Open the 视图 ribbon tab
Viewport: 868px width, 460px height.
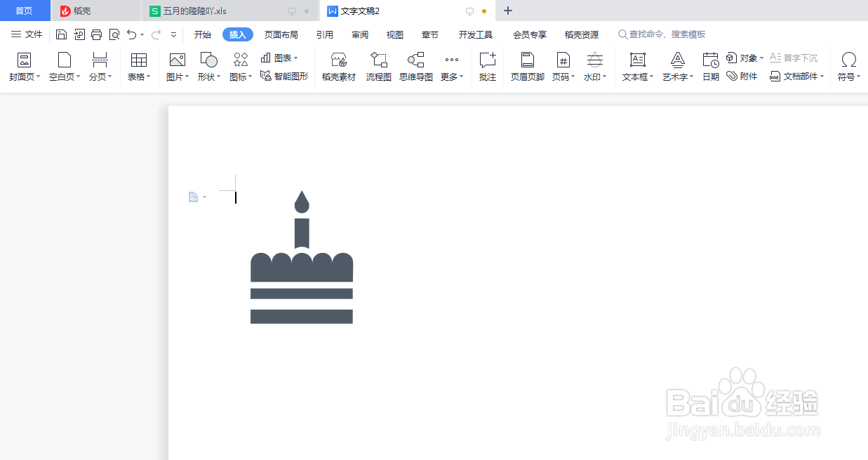395,34
